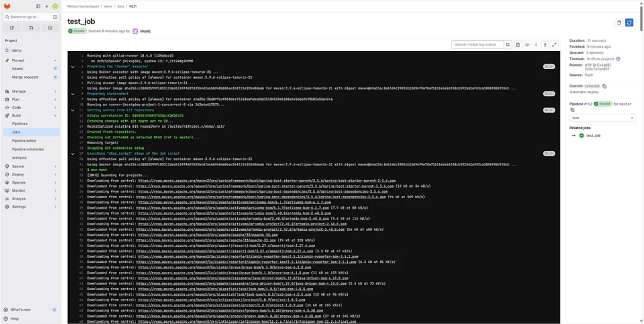Screen dimensions: 644x324
Task: Click the create new plus icon
Action: 47,6
